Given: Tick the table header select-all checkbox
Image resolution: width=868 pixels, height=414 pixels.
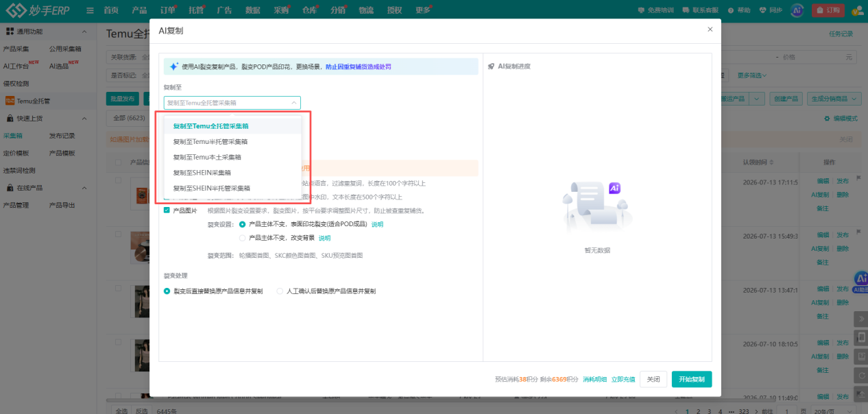Looking at the screenshot, I should (119, 162).
